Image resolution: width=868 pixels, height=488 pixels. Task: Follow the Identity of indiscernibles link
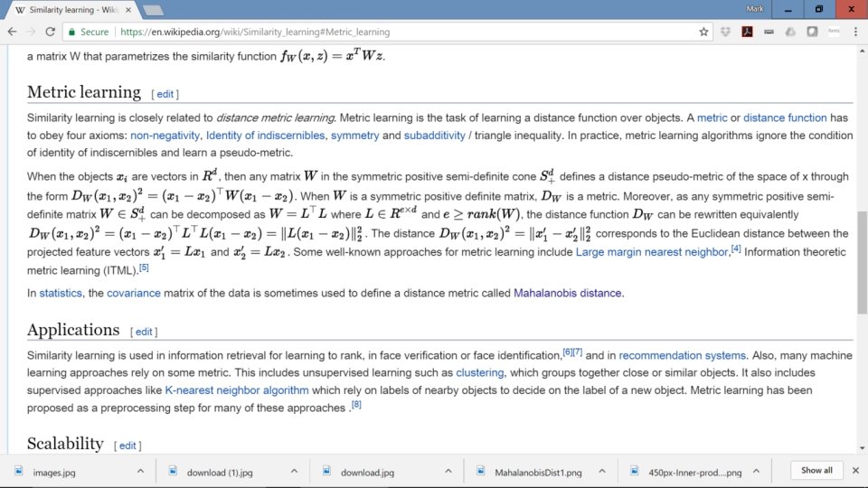[265, 136]
